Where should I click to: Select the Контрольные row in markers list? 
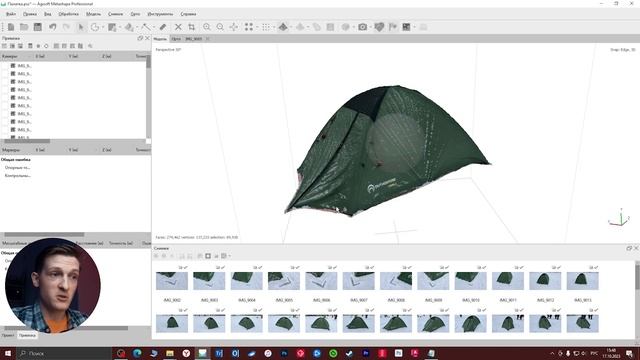pos(18,176)
